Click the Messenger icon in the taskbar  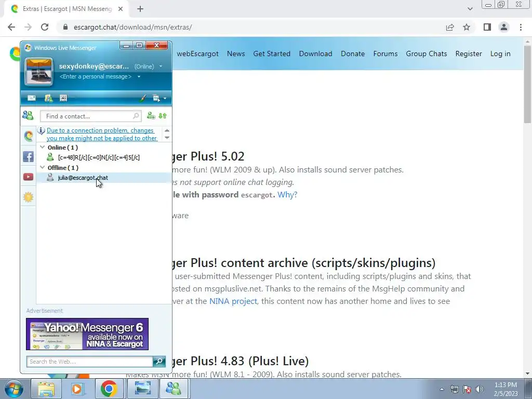[174, 389]
